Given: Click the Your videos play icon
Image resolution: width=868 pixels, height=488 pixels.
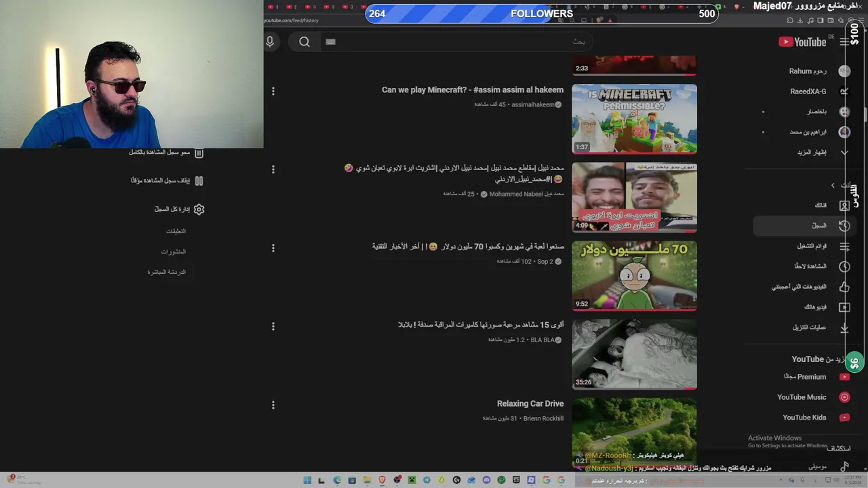Looking at the screenshot, I should tap(844, 307).
